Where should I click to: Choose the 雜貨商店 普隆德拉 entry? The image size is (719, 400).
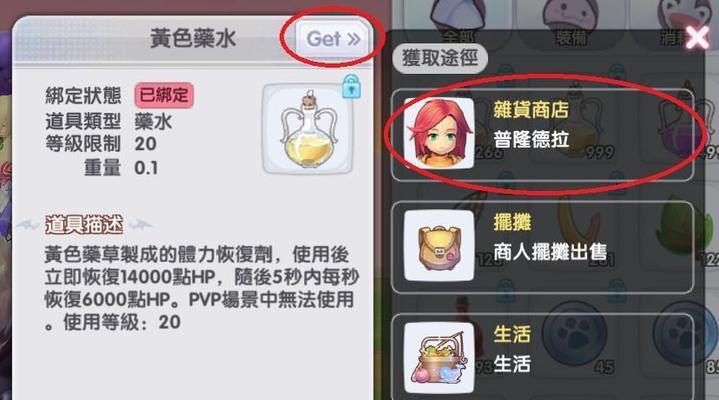click(542, 134)
